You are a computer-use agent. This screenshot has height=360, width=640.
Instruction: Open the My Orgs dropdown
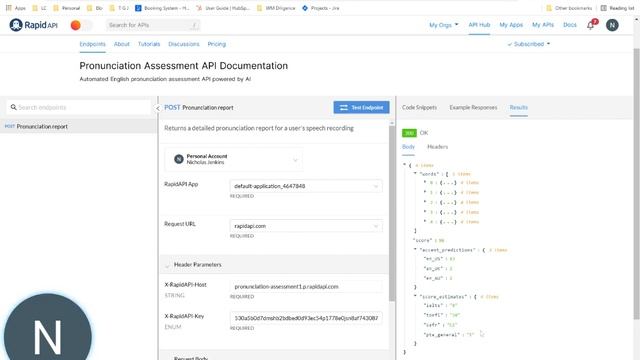444,25
